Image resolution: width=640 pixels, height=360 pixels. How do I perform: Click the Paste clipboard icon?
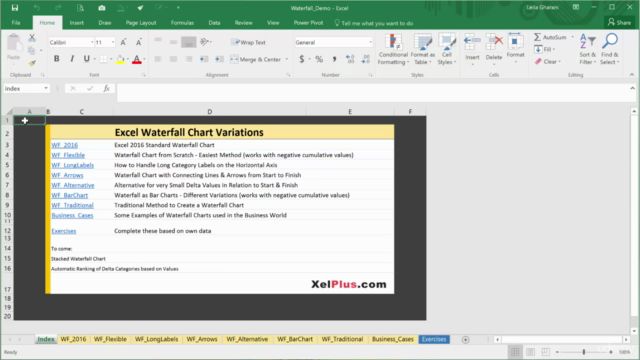[x=14, y=43]
